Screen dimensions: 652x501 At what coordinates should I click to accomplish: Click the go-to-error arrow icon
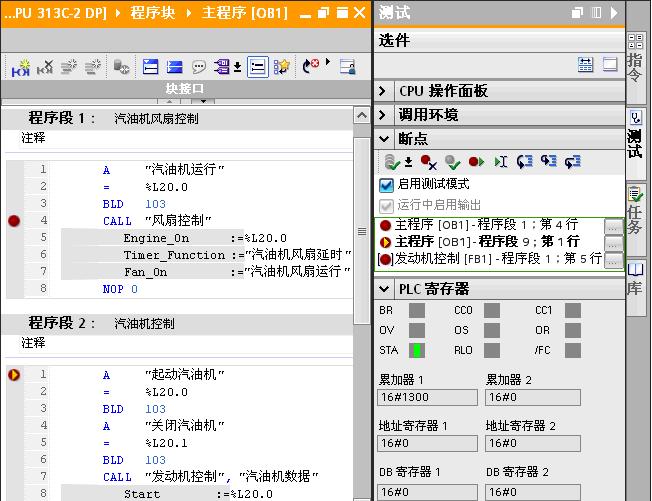[311, 66]
